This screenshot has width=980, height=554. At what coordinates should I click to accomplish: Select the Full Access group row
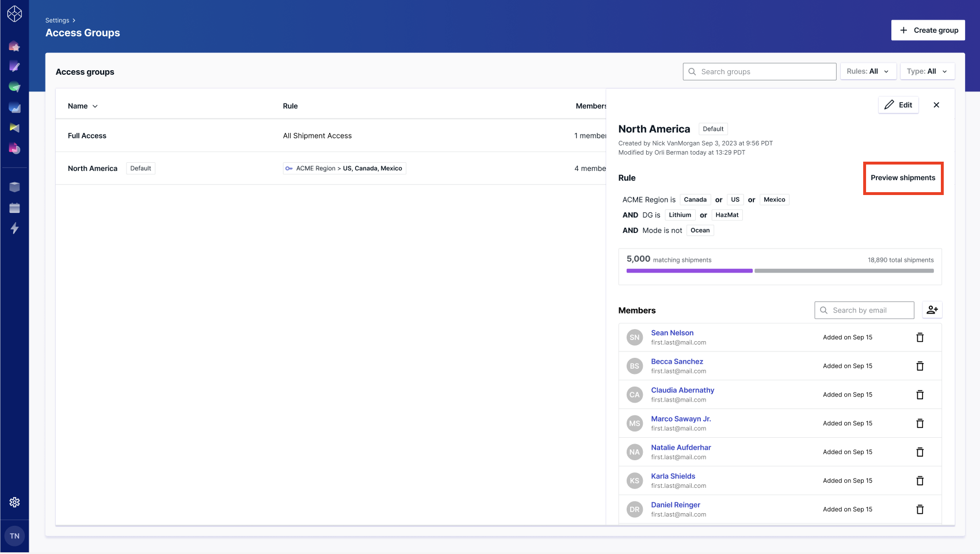pos(331,136)
